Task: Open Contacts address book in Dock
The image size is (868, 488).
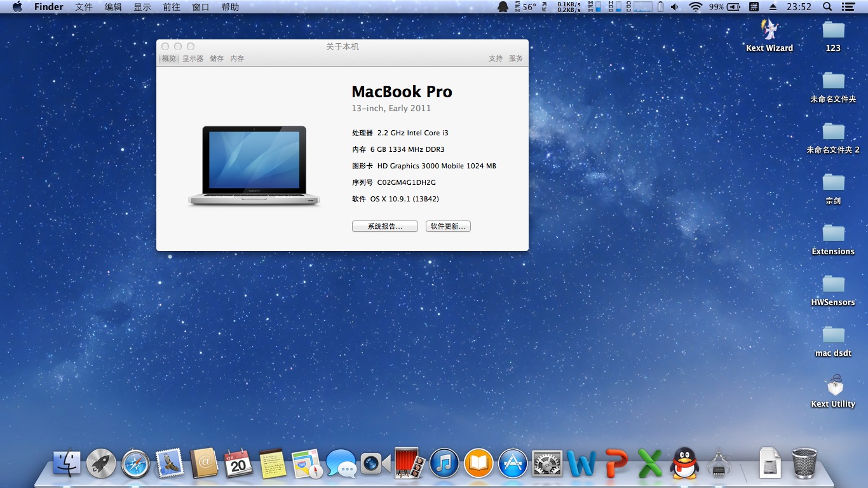Action: coord(204,463)
